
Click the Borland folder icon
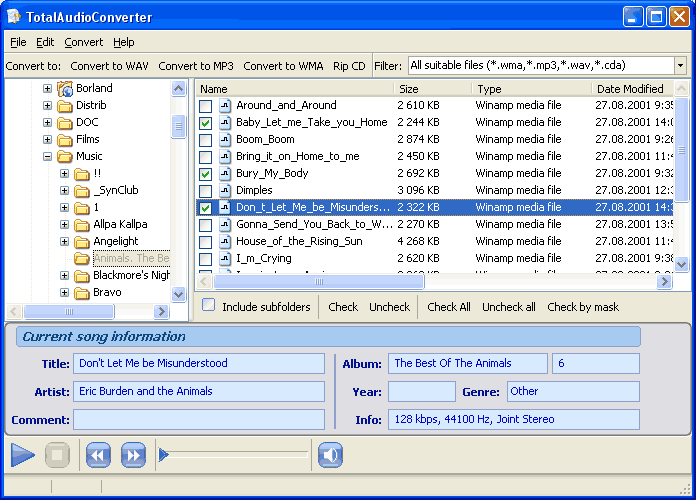pos(65,89)
